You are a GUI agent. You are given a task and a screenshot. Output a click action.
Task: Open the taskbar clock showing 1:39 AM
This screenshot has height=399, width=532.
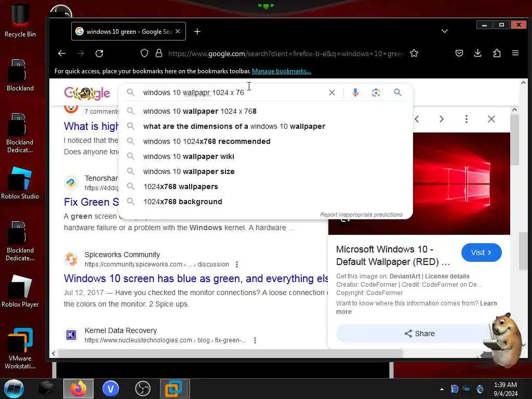506,389
